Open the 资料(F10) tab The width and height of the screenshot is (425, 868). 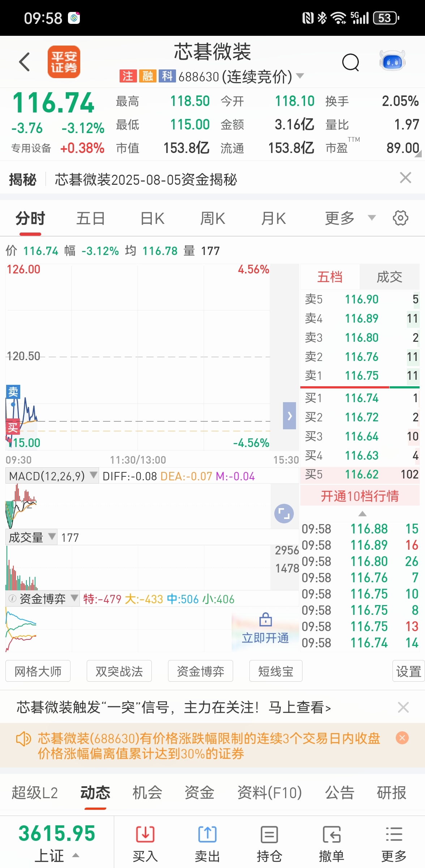pos(270,793)
